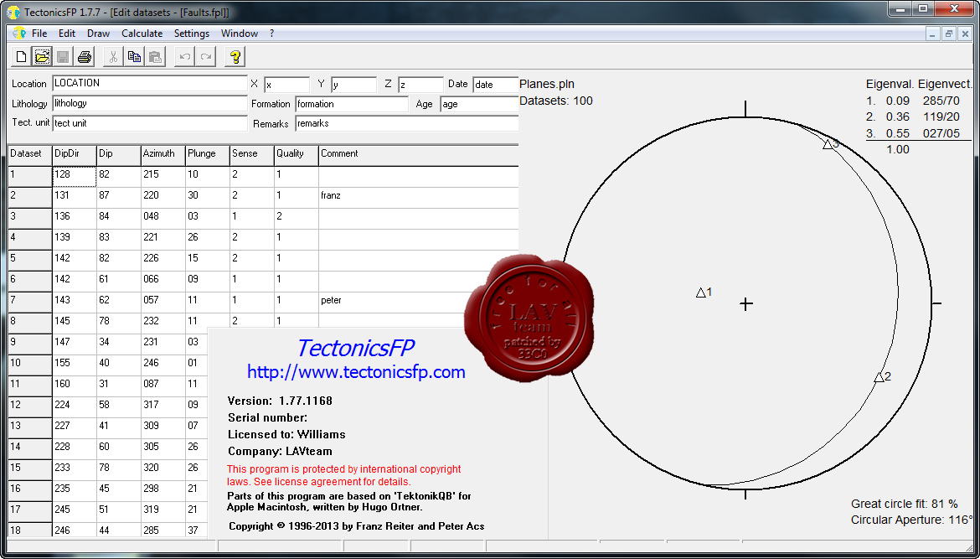Click the Great circle fit 81 % text
The width and height of the screenshot is (980, 559).
tap(905, 504)
